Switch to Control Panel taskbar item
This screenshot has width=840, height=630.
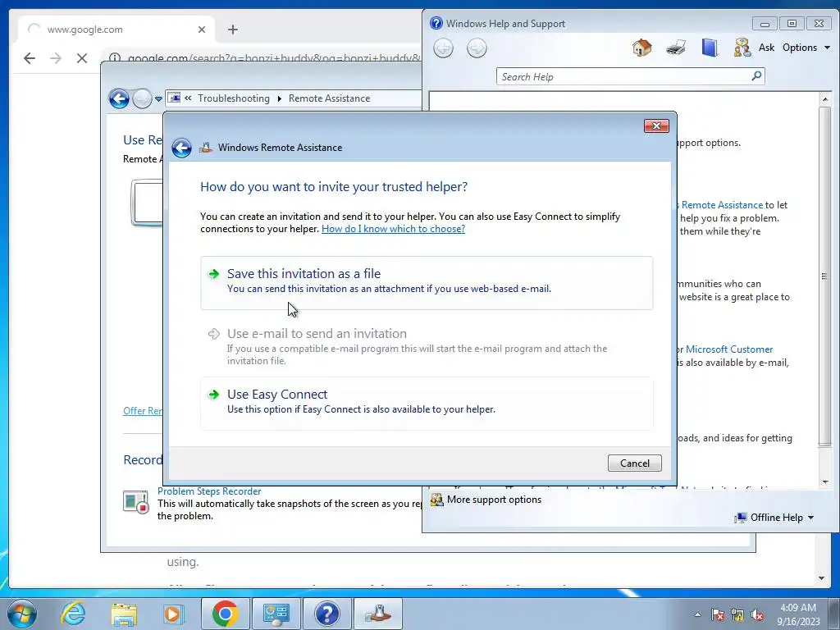[276, 614]
